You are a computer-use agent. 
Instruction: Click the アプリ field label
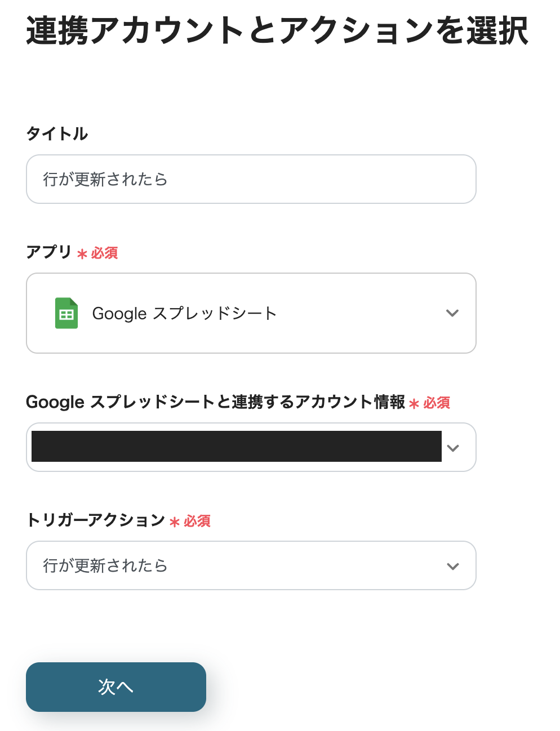(49, 252)
